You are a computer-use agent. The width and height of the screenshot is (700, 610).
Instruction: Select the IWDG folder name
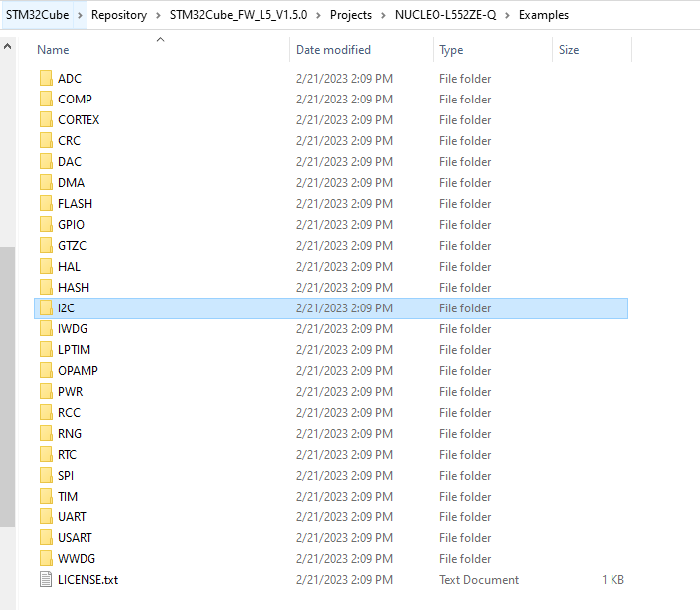tap(73, 329)
